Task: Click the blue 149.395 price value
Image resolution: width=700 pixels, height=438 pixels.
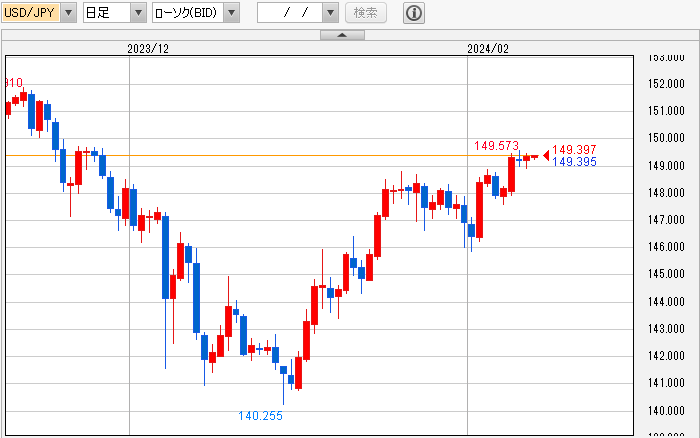Action: 574,162
